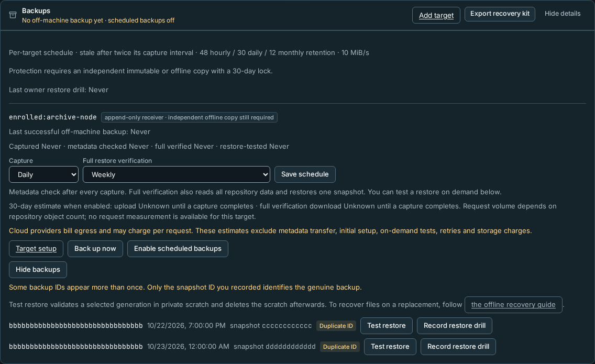Click backup ID bbbb… in the 10/23/2026 row
Image resolution: width=595 pixels, height=364 pixels.
pyautogui.click(x=76, y=347)
